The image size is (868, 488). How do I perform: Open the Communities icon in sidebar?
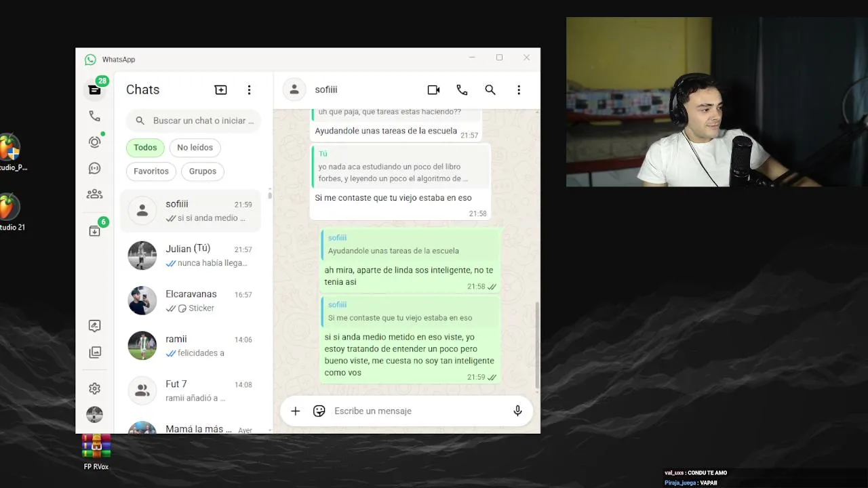pos(94,194)
